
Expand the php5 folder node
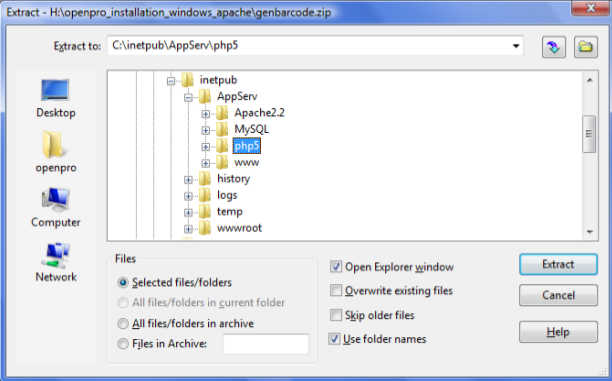tap(205, 147)
